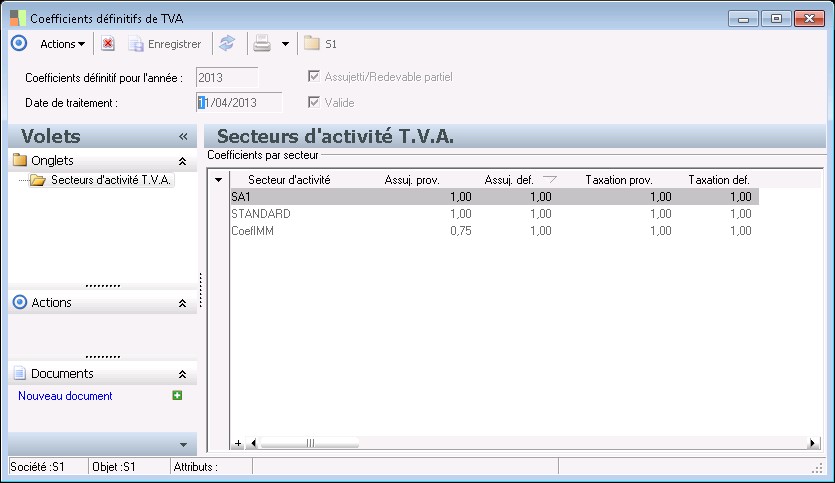Select the CoefIMM row
The height and width of the screenshot is (483, 835).
[495, 231]
